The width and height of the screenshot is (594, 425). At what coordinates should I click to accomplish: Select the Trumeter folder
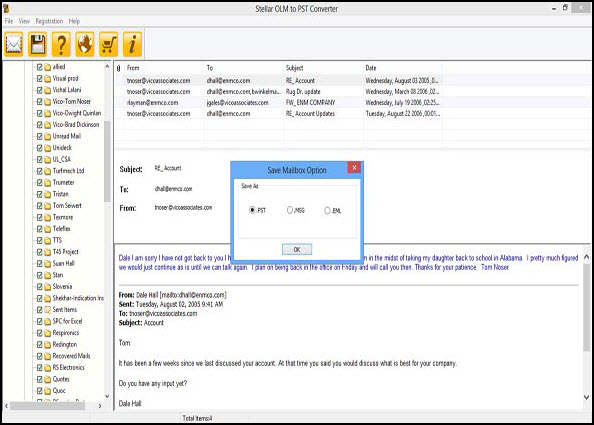(64, 182)
